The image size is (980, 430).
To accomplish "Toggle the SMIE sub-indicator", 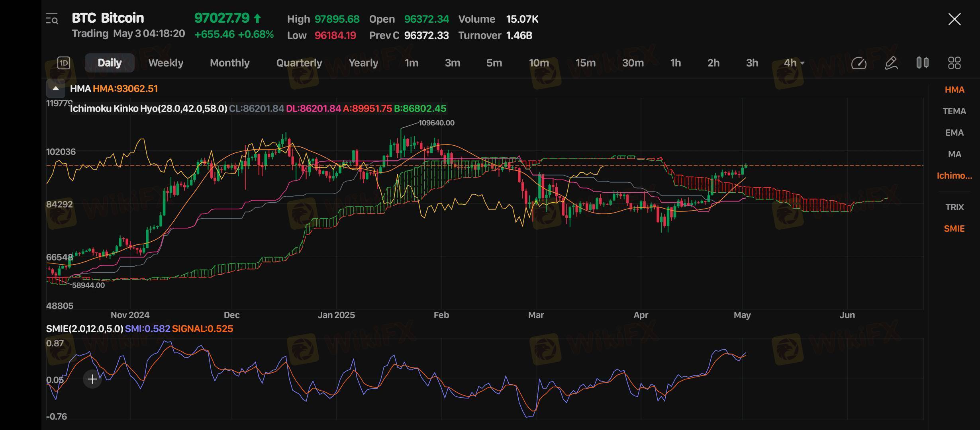I will click(954, 229).
